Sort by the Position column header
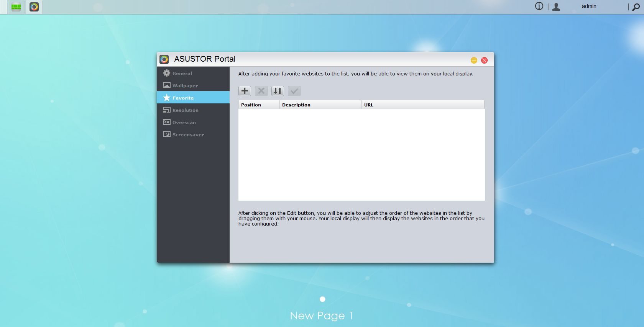This screenshot has width=644, height=327. point(259,105)
